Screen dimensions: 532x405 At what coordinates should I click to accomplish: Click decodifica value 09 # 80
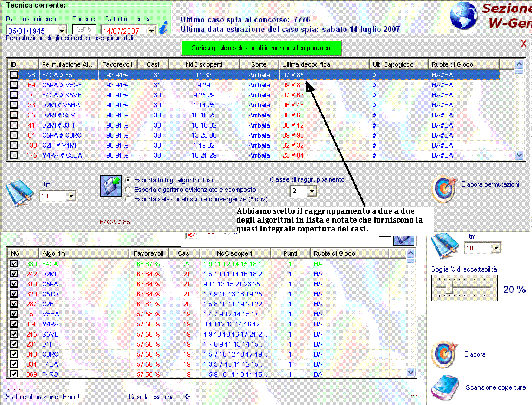pos(293,85)
